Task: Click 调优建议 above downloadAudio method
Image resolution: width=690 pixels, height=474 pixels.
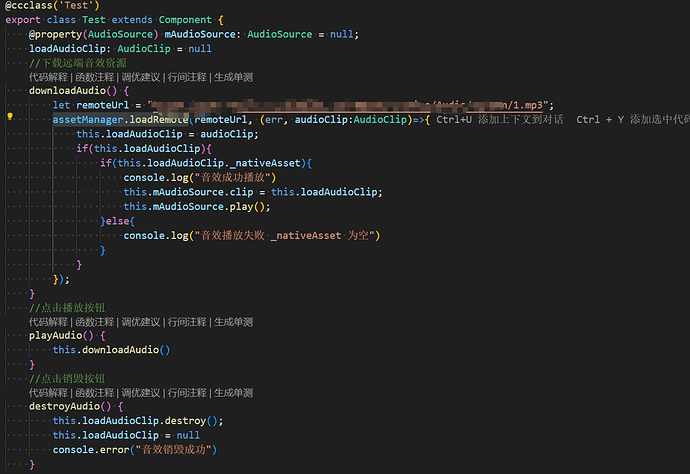Action: click(x=141, y=77)
